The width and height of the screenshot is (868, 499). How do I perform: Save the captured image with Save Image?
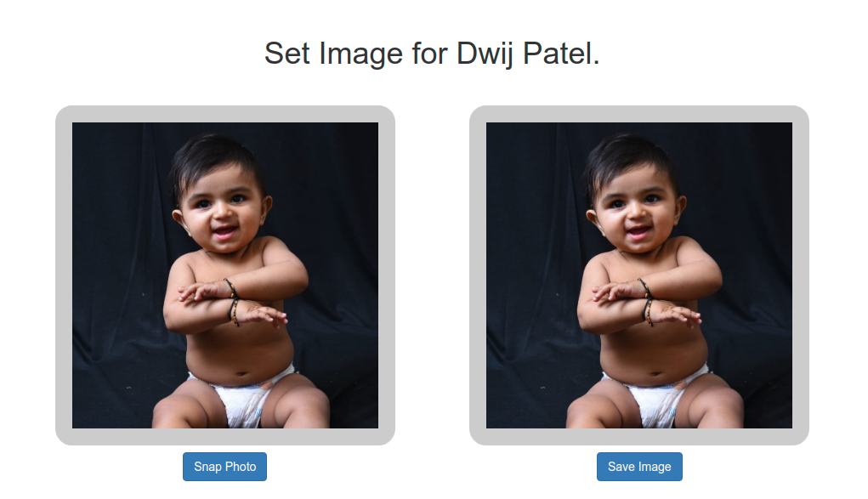tap(639, 467)
